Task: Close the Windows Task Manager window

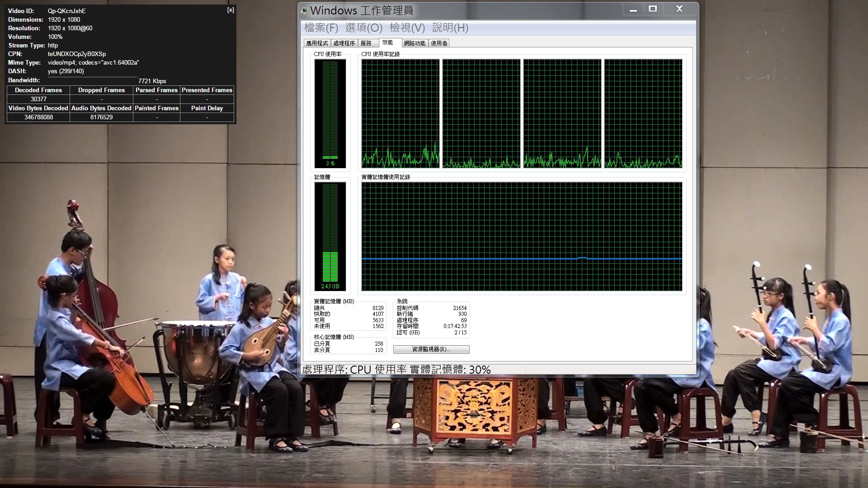Action: pyautogui.click(x=679, y=9)
